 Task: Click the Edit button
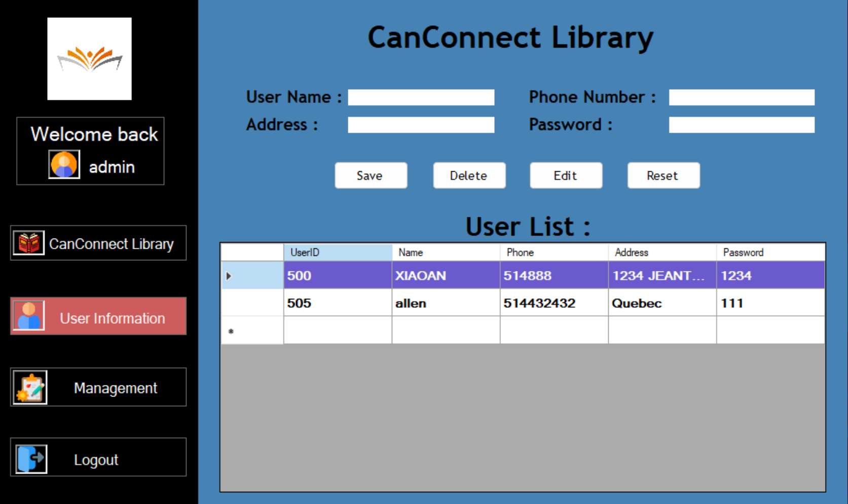(566, 175)
